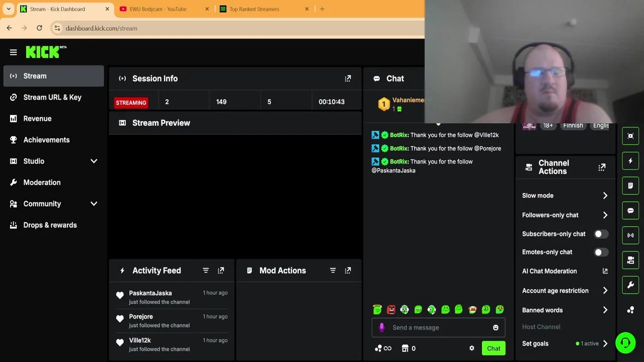Viewport: 644px width, 362px height.
Task: Open the Achievements page
Action: click(x=53, y=140)
